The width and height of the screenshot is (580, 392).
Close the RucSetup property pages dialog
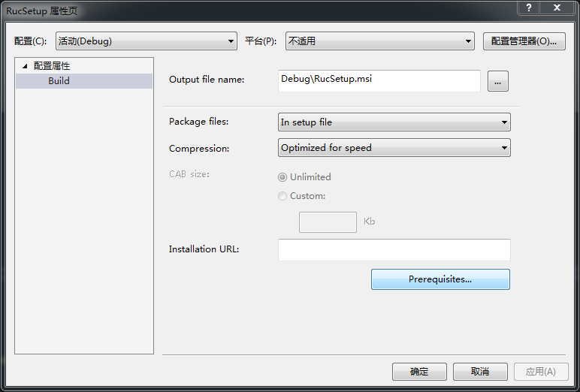coord(557,7)
